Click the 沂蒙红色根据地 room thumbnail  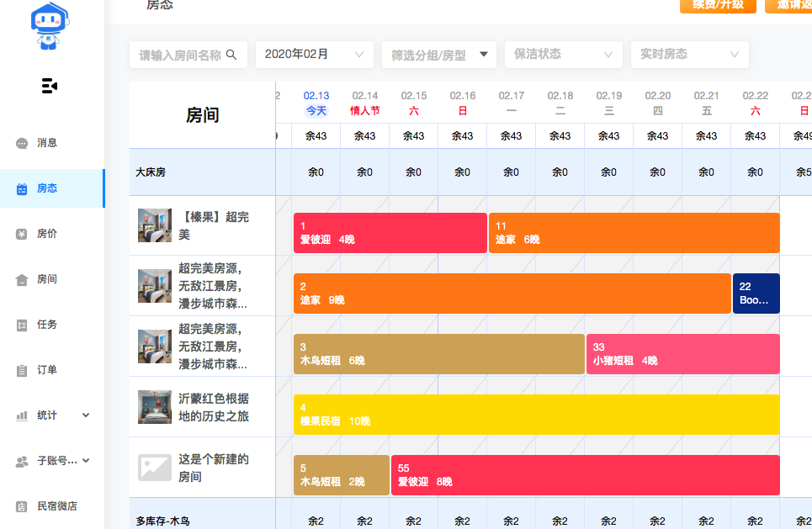155,407
